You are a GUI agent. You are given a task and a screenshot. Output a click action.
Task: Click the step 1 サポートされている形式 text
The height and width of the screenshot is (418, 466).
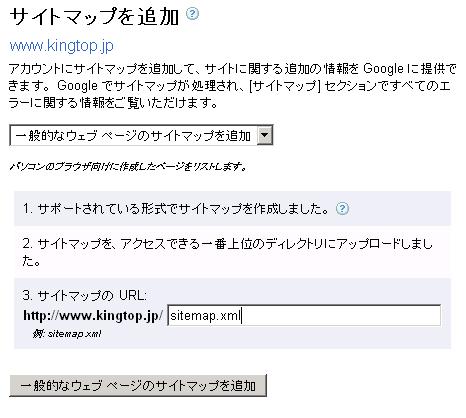coord(176,209)
